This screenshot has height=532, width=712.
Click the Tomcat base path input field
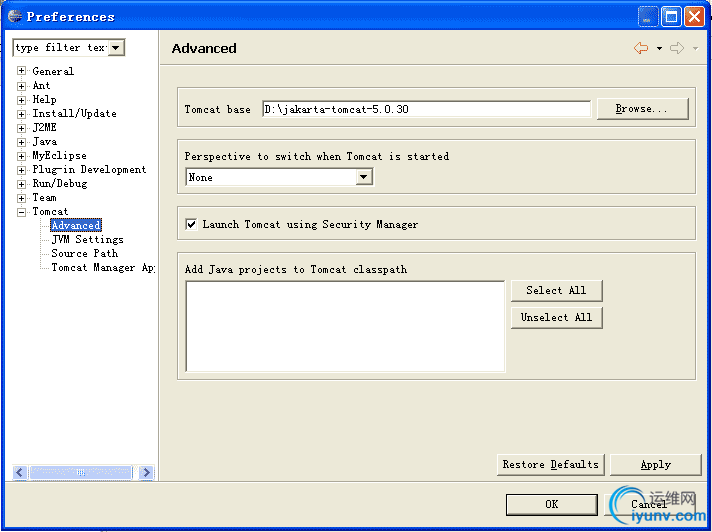[x=426, y=109]
